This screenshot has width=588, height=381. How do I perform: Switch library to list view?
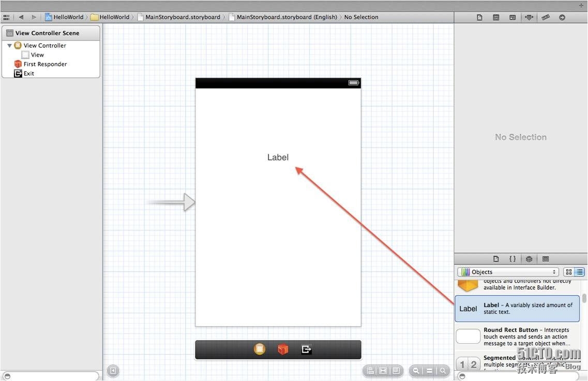point(579,272)
